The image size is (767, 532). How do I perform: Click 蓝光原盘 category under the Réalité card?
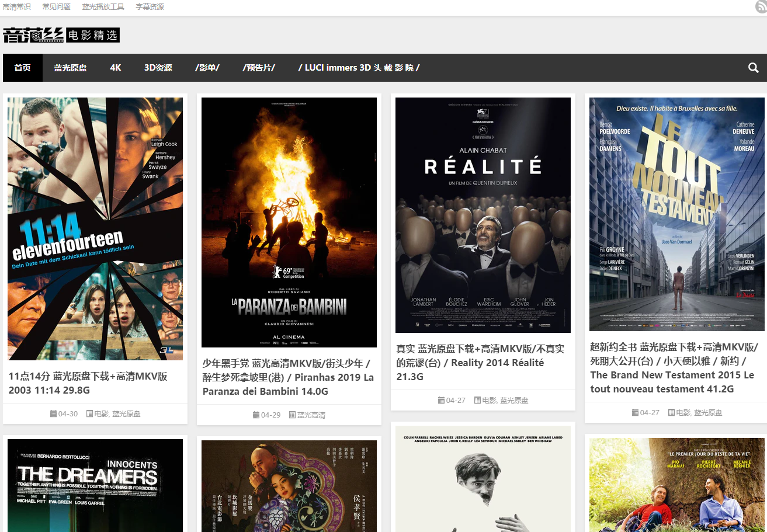tap(514, 401)
